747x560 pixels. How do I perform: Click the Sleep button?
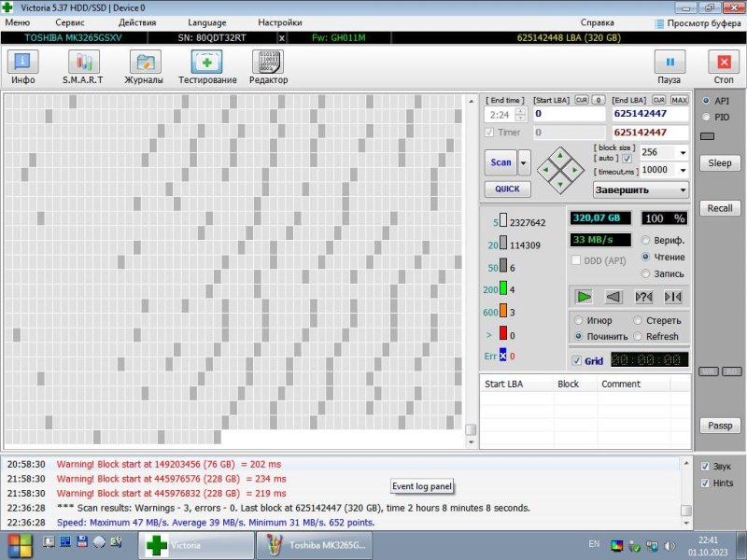point(719,163)
